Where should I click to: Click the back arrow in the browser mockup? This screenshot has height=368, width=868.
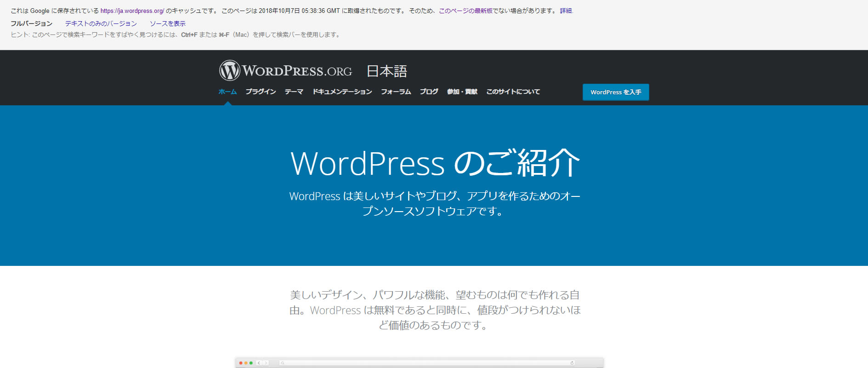[x=259, y=363]
